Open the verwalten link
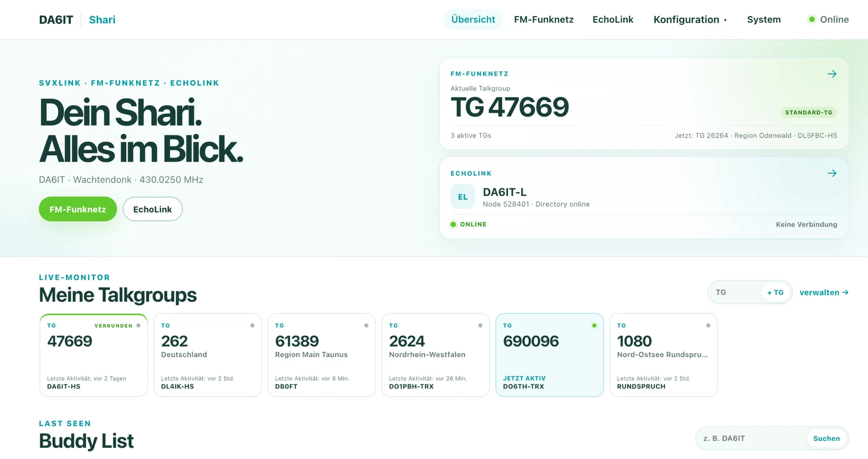Screen dimensions: 868x459 point(824,292)
